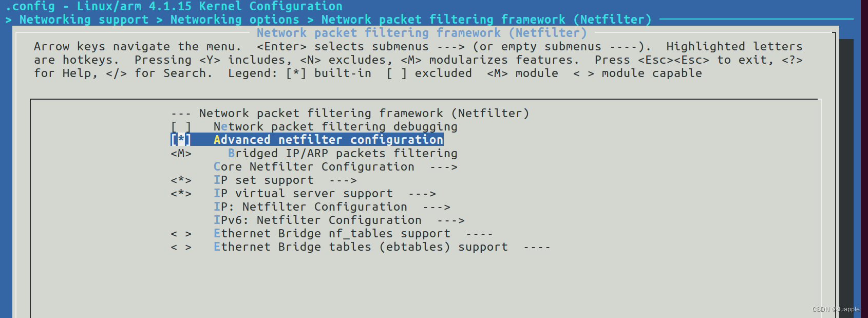Image resolution: width=868 pixels, height=318 pixels.
Task: Click the Netfilter breadcrumb in the top path
Action: 486,20
